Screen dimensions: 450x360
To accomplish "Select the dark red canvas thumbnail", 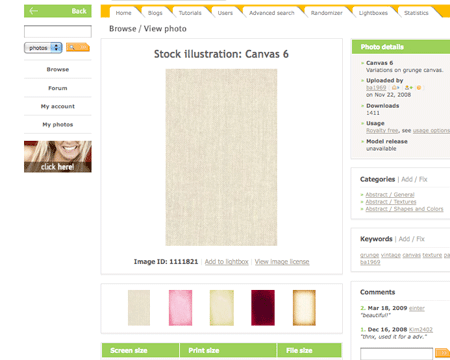I will tap(263, 308).
